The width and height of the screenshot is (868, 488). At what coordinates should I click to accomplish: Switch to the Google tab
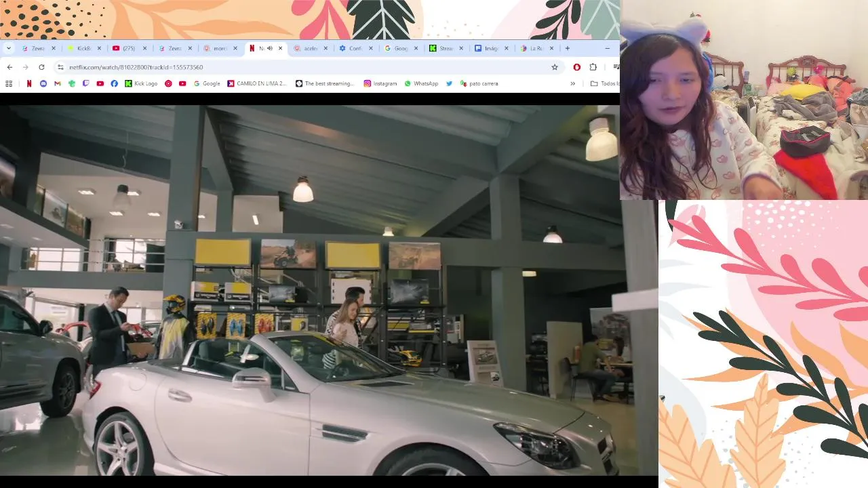(x=401, y=48)
